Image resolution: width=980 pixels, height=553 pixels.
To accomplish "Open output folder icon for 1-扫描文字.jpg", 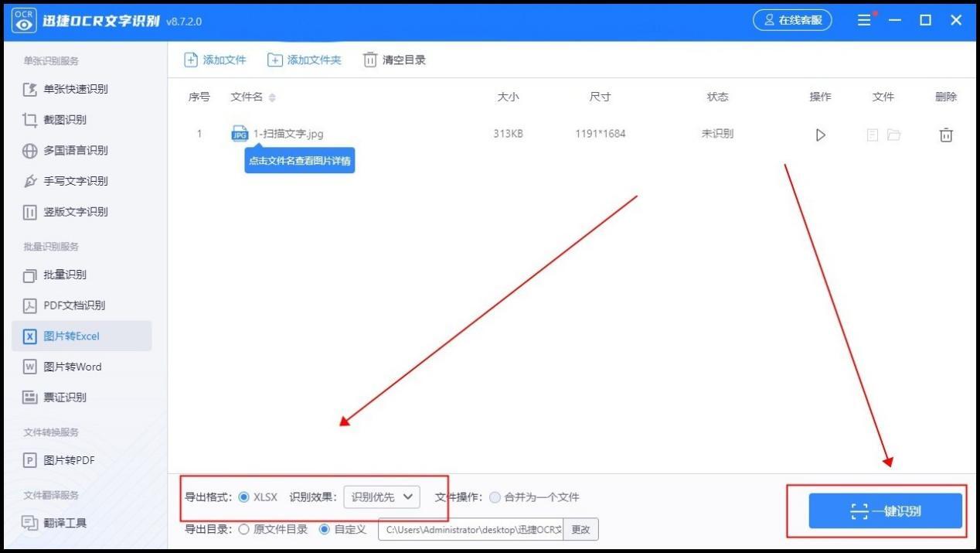I will [894, 135].
